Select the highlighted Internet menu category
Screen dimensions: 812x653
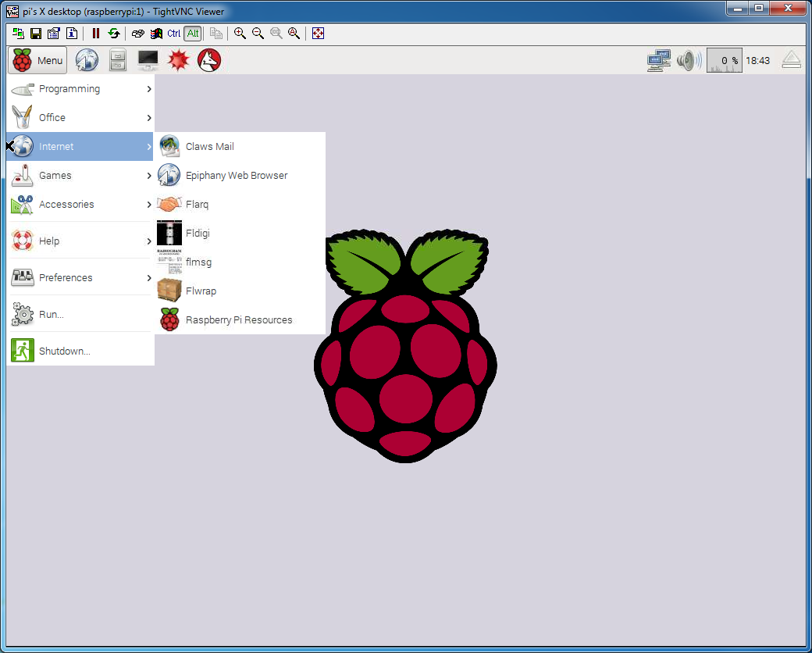tap(80, 147)
